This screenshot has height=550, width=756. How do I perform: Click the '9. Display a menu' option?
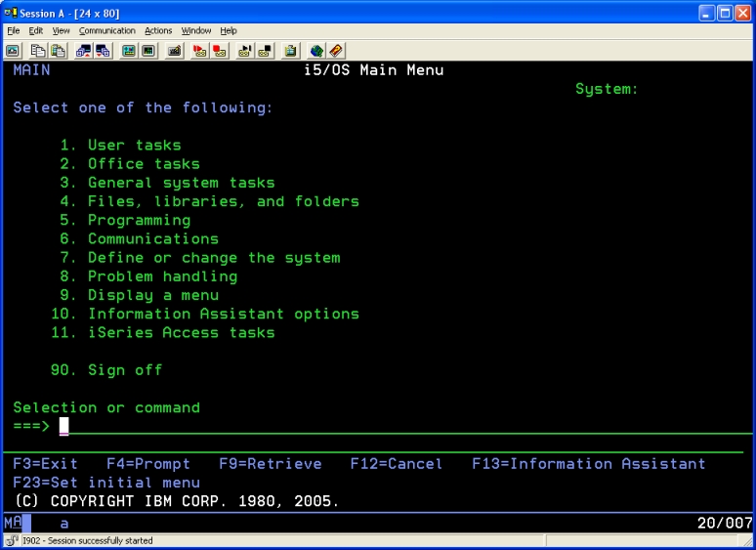click(x=140, y=295)
